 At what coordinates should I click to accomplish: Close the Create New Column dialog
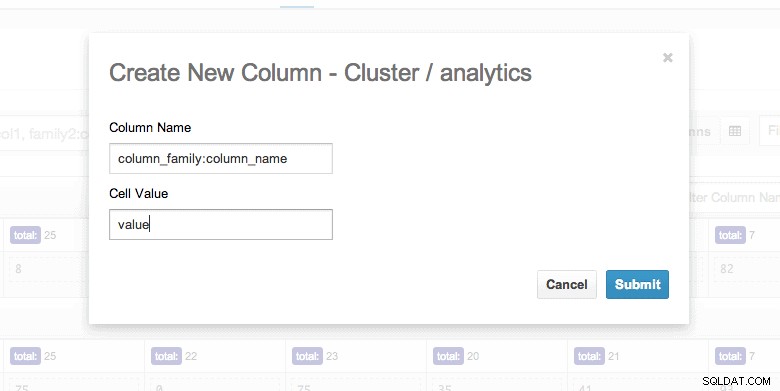pyautogui.click(x=668, y=58)
